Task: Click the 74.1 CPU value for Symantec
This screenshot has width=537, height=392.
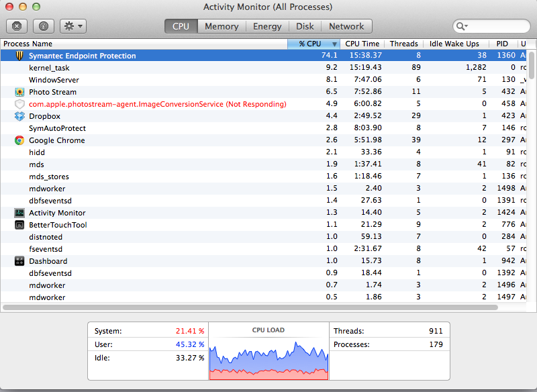Action: [329, 56]
